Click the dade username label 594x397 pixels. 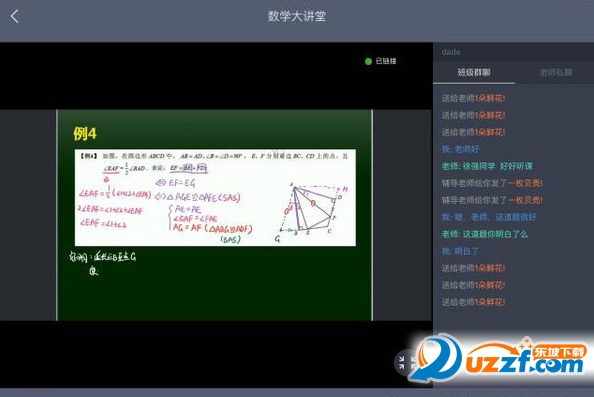[451, 52]
